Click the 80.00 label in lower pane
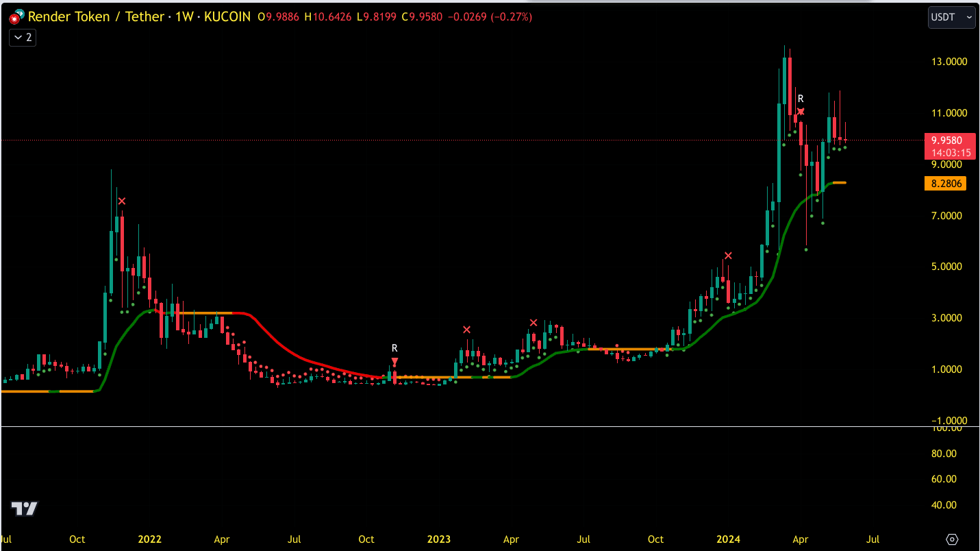Image resolution: width=980 pixels, height=551 pixels. 944,454
